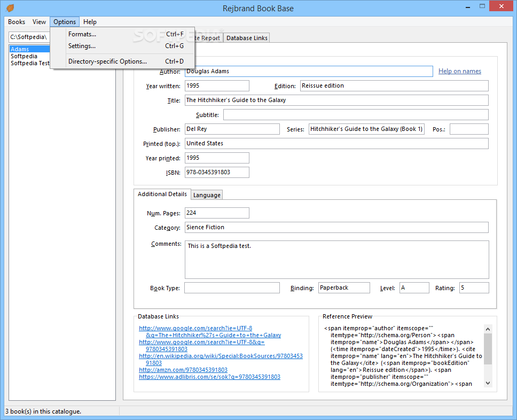The width and height of the screenshot is (517, 420).
Task: Click the Reference Preview scroll down arrow
Action: [x=488, y=383]
